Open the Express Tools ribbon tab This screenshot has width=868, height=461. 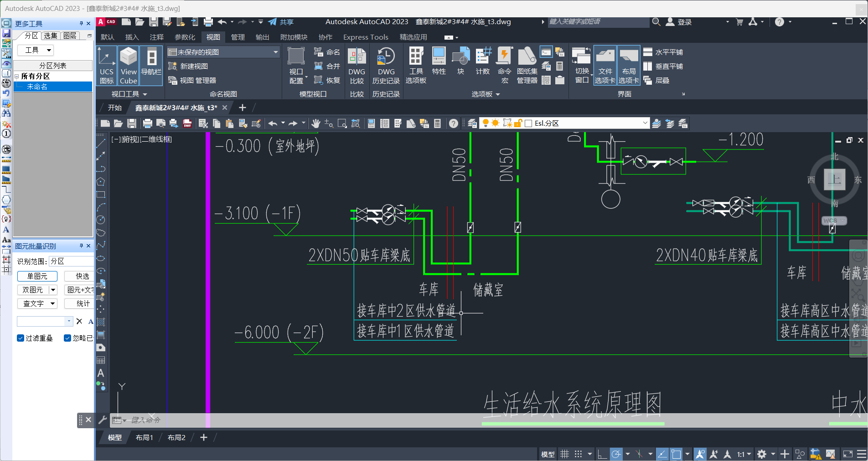tap(366, 37)
